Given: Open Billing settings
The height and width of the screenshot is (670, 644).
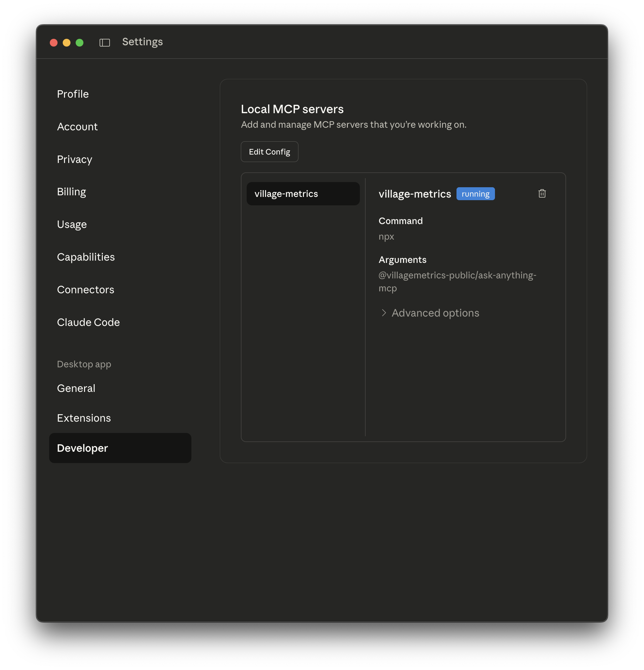Looking at the screenshot, I should [71, 191].
